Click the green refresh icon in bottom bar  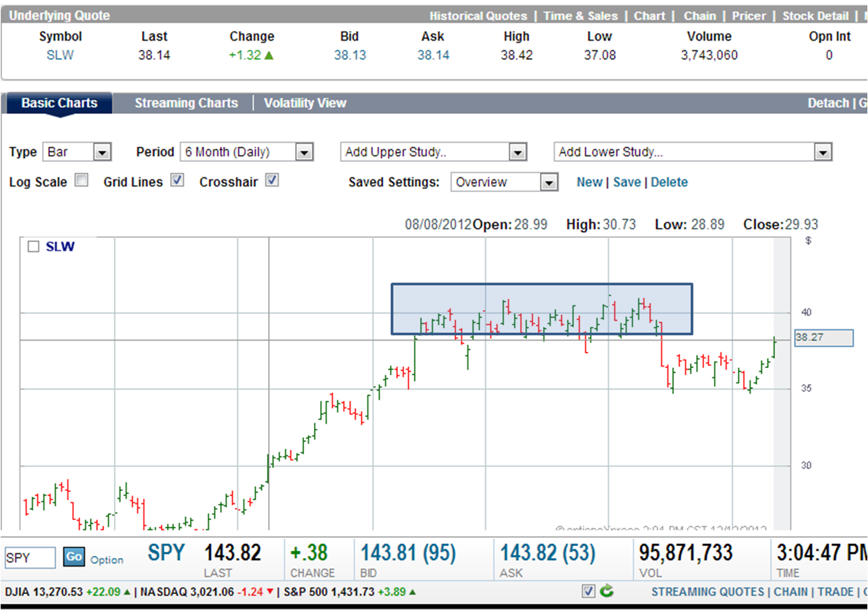pyautogui.click(x=607, y=591)
